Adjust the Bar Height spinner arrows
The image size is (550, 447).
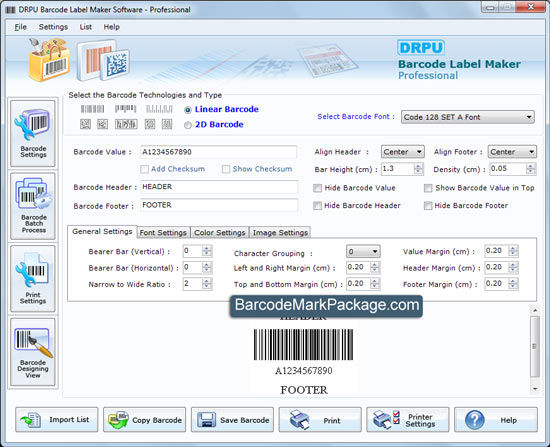click(x=418, y=169)
